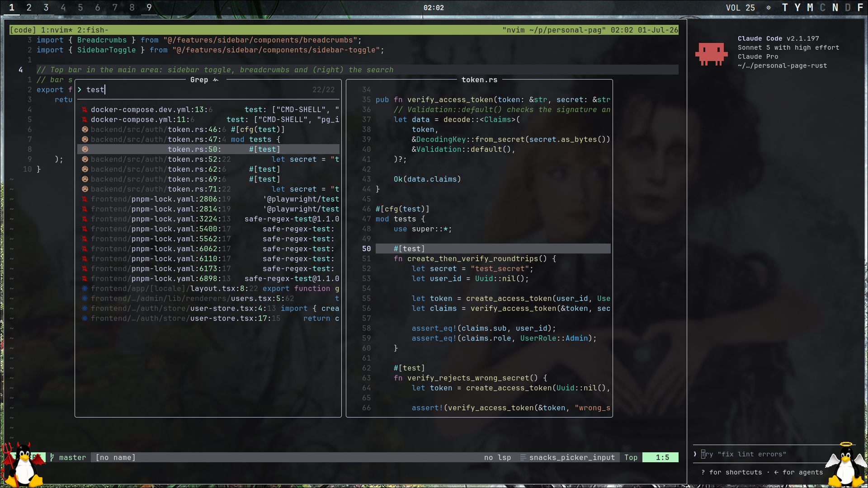Click the Docker icon beside docker-compose.yml:11

[x=85, y=120]
